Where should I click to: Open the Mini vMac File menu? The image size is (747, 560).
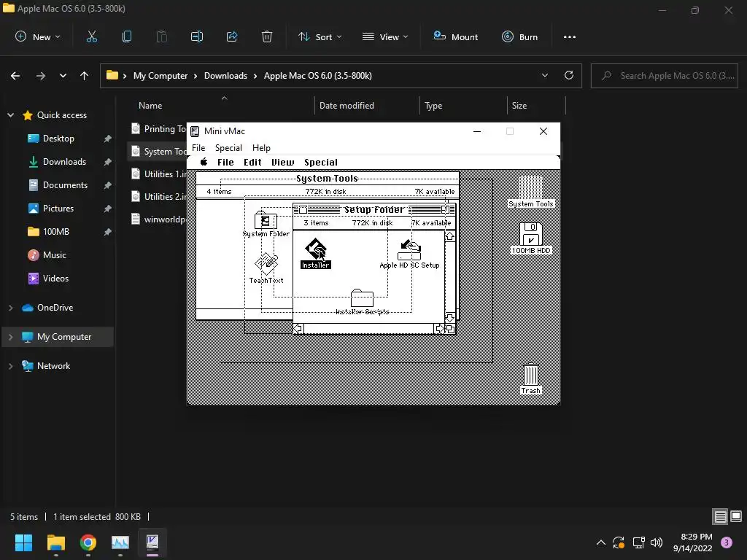[x=198, y=147]
